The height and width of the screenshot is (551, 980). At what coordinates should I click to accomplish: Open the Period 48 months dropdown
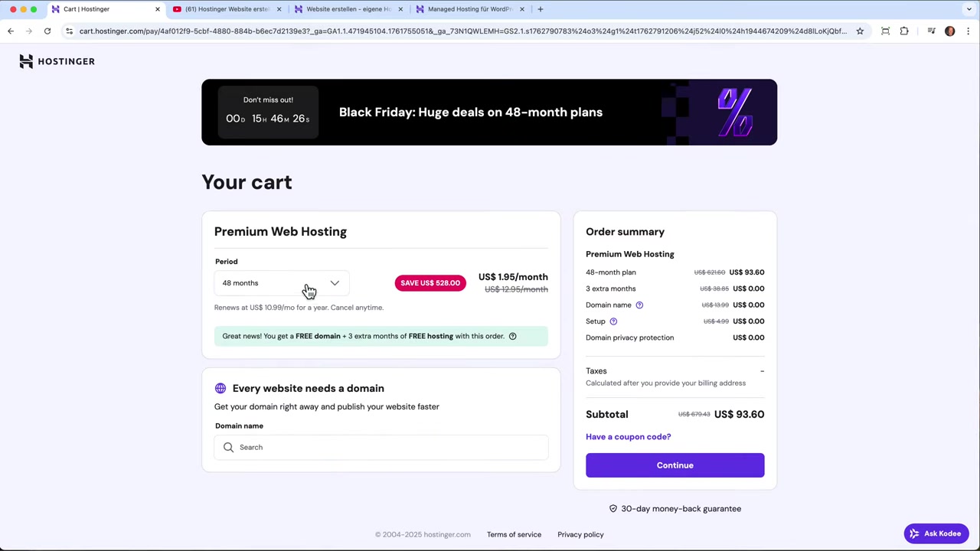[281, 283]
